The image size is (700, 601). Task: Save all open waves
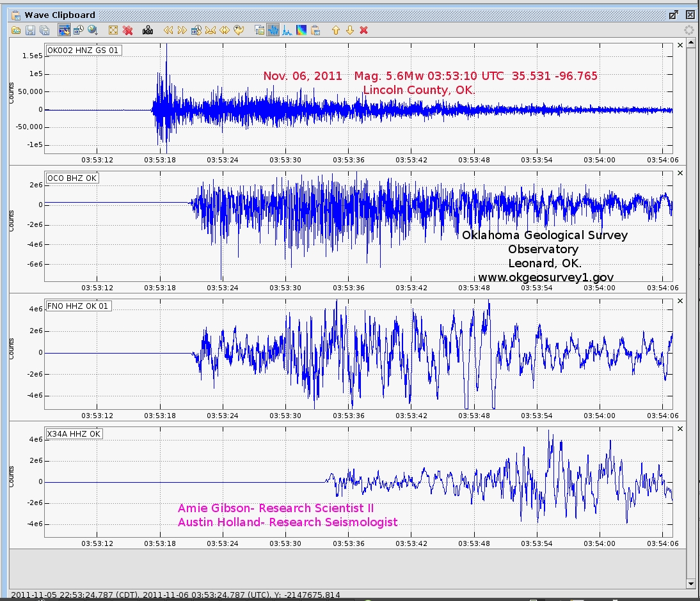44,30
